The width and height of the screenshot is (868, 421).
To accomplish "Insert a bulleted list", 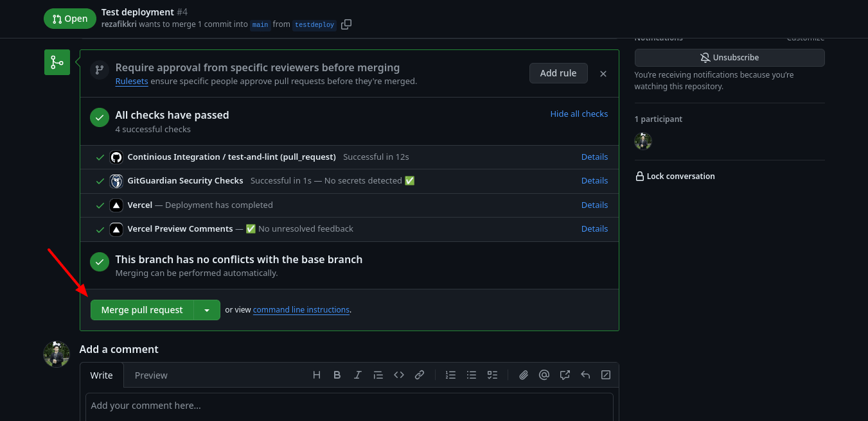I will coord(472,375).
